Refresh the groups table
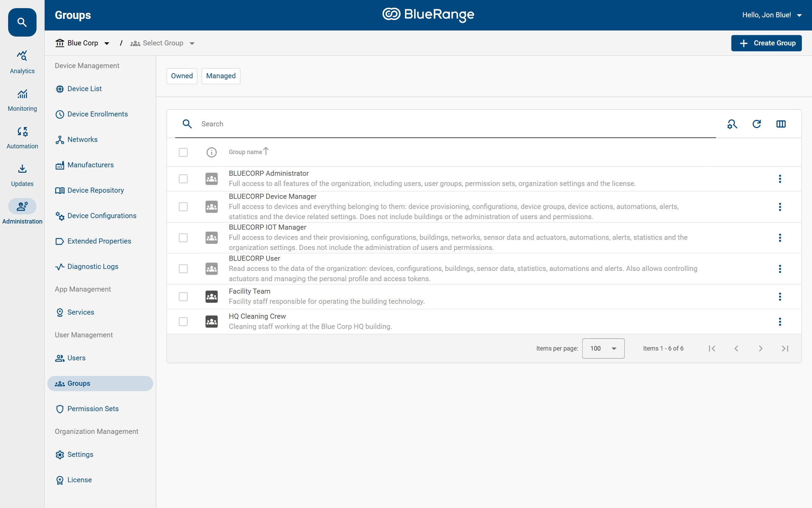This screenshot has height=508, width=812. (x=757, y=124)
